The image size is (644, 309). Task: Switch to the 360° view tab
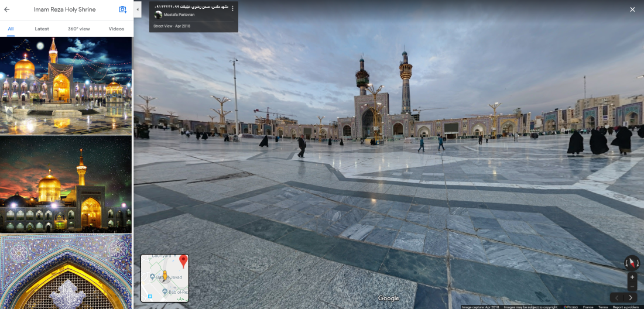click(x=79, y=29)
